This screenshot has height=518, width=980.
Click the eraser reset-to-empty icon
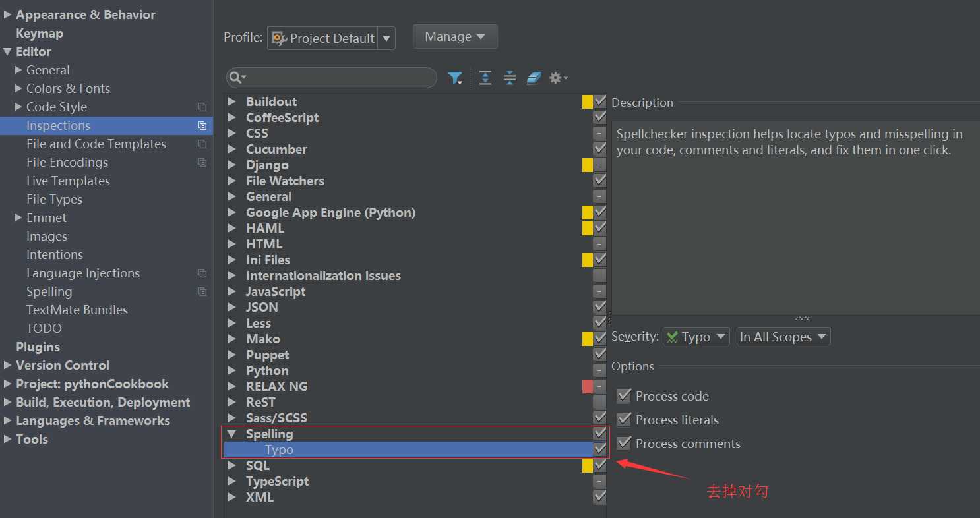click(x=534, y=78)
